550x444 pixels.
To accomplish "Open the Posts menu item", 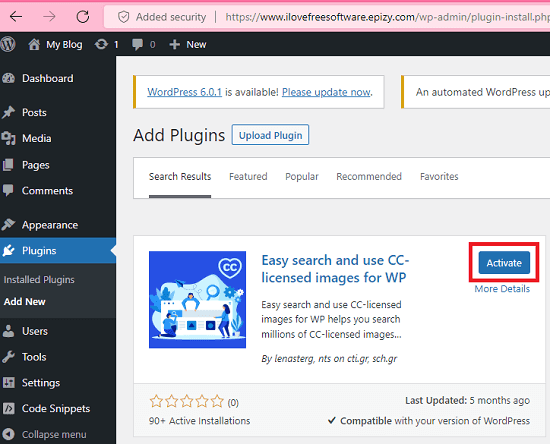I will point(34,112).
